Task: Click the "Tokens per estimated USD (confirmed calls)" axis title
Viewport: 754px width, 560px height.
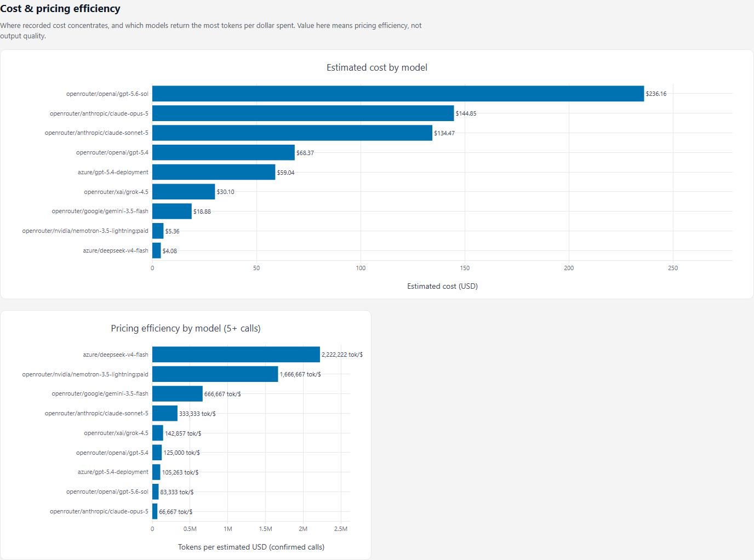Action: [x=251, y=547]
